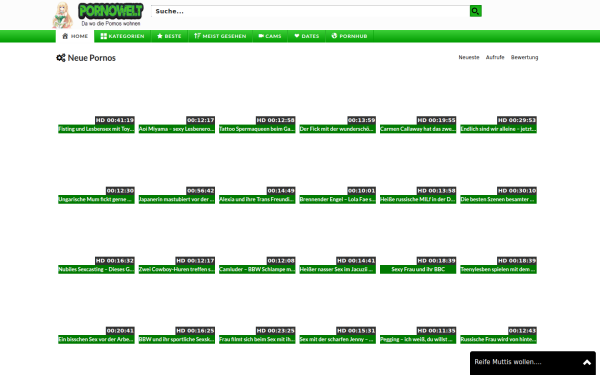Viewport: 600px width, 375px height.
Task: Focus the Suche search input field
Action: 310,11
